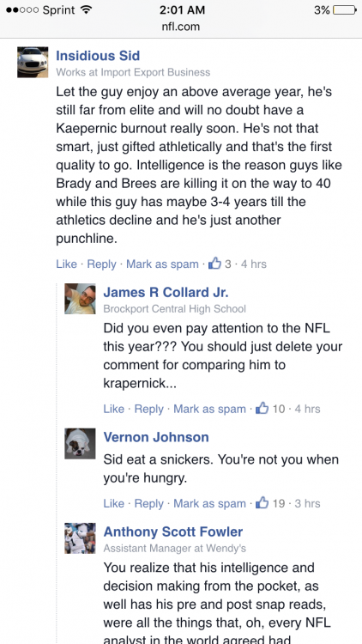Mark Insidious Sid's comment as spam

[x=162, y=264]
